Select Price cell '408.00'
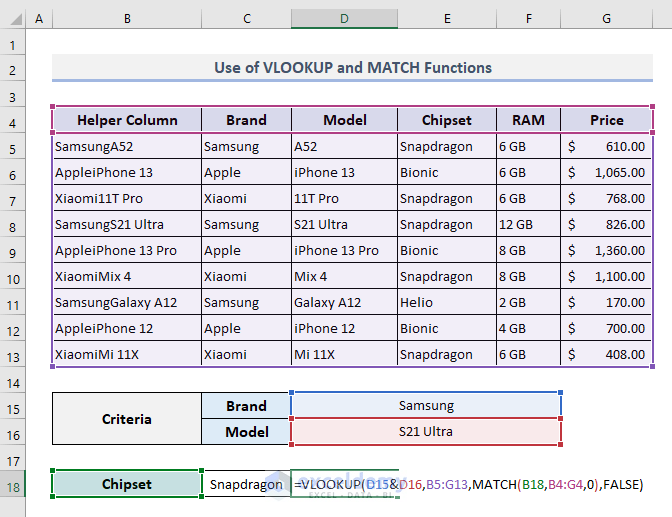Viewport: 672px width, 517px height. (606, 354)
